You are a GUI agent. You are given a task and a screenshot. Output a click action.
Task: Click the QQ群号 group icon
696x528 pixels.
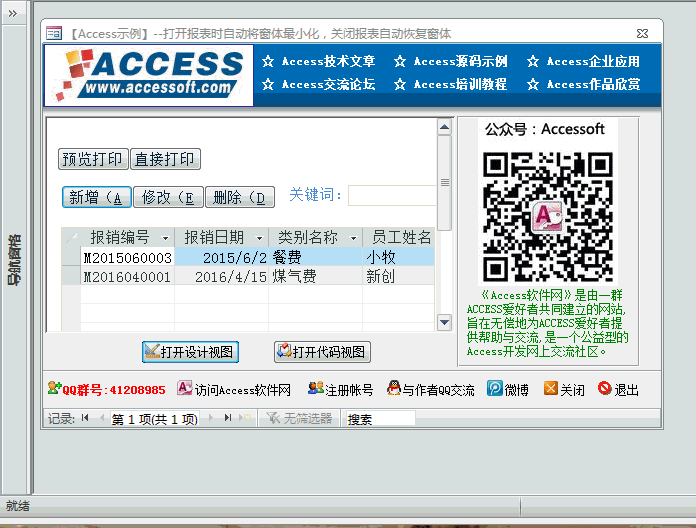[x=54, y=388]
